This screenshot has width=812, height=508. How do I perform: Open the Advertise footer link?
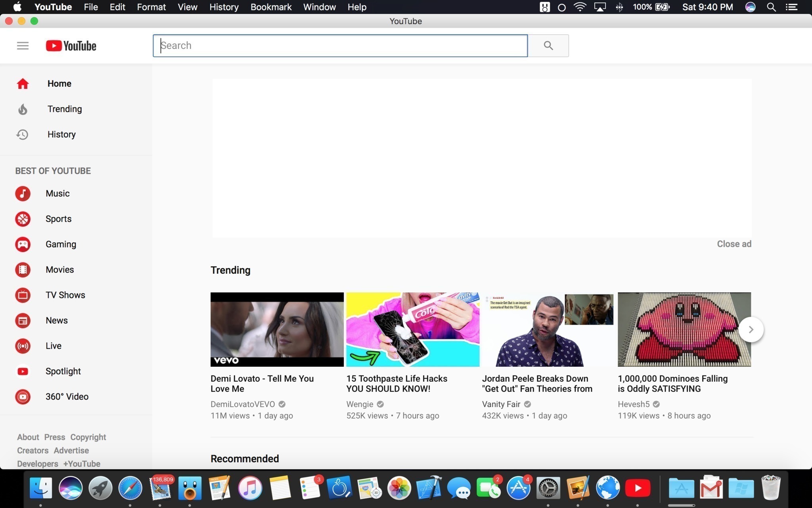[71, 451]
